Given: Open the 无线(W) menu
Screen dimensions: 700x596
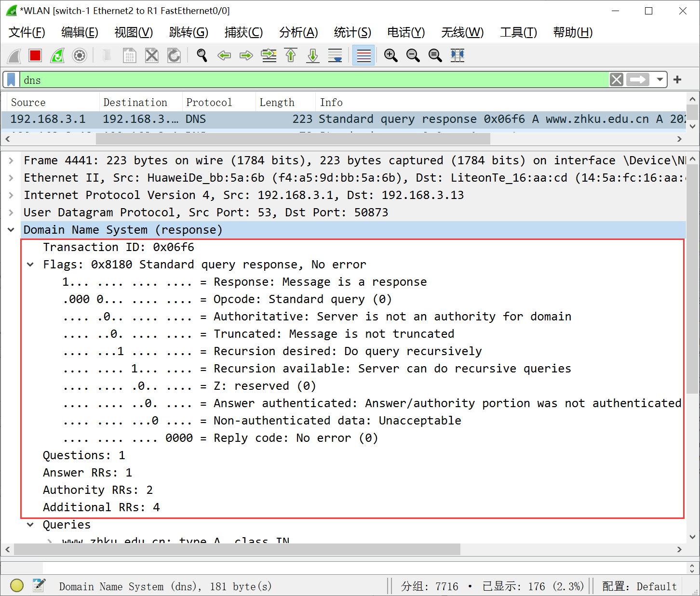Looking at the screenshot, I should tap(462, 32).
